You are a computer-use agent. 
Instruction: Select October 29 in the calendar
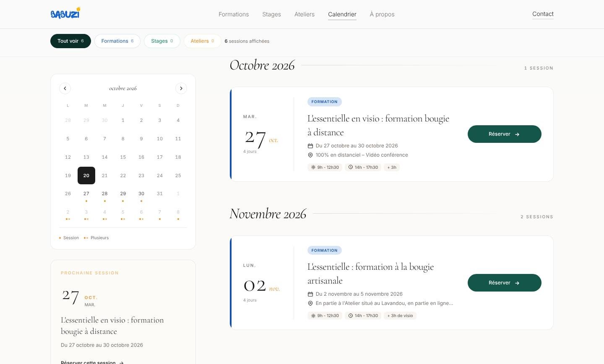click(123, 194)
